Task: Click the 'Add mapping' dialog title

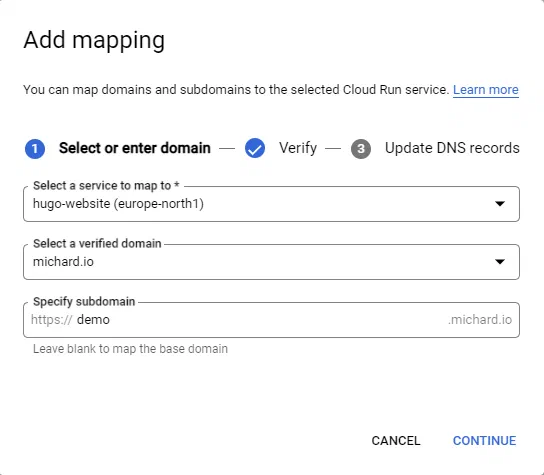Action: point(94,40)
